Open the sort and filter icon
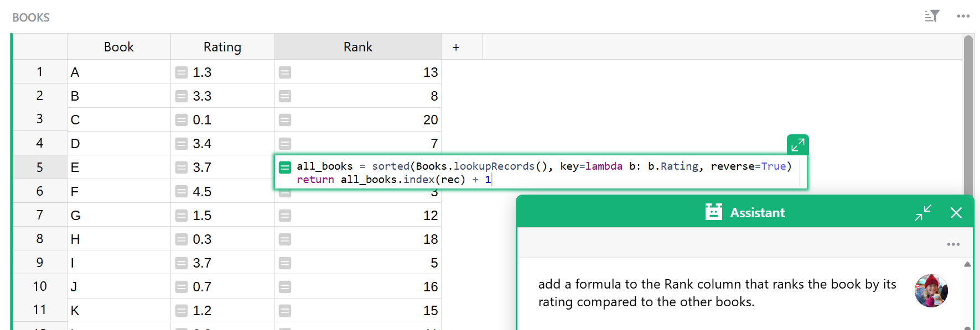The height and width of the screenshot is (330, 980). (932, 16)
